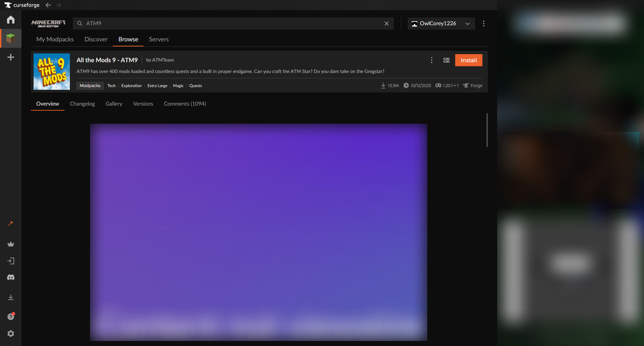Click the search magnifier icon
The image size is (644, 346).
tap(80, 24)
